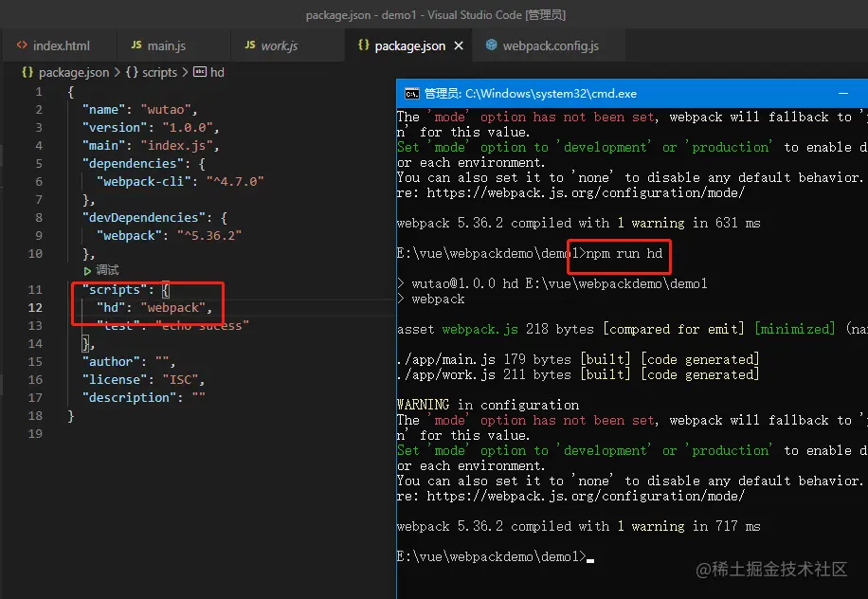Open the work.js editor tab
868x599 pixels.
(x=287, y=45)
